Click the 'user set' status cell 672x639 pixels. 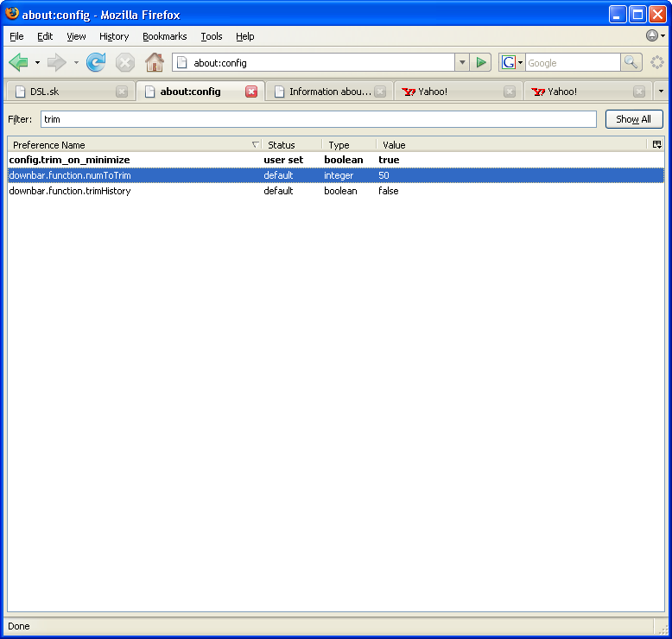(x=283, y=160)
